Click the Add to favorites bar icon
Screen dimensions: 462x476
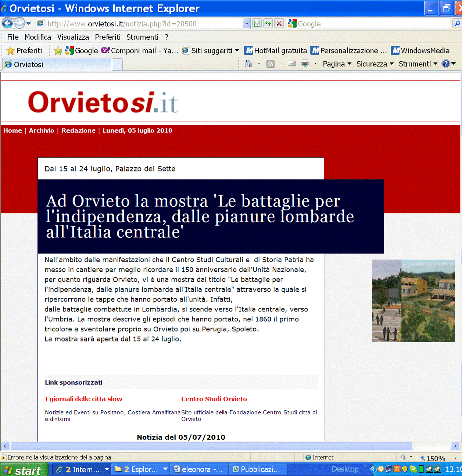click(58, 51)
